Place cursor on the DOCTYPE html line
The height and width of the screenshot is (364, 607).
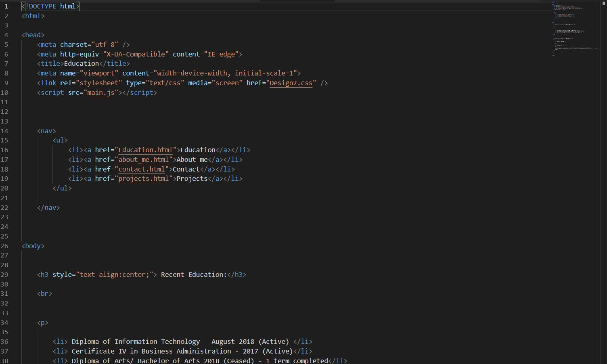click(50, 6)
